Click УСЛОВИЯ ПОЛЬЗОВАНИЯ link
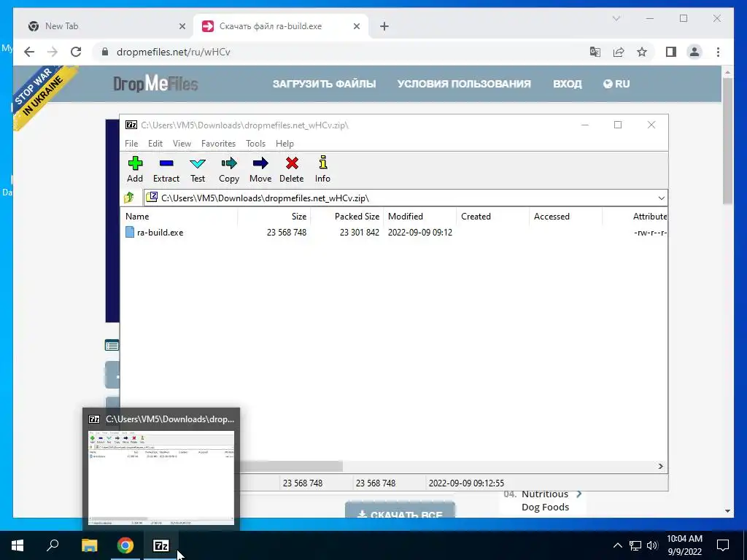 pyautogui.click(x=464, y=84)
